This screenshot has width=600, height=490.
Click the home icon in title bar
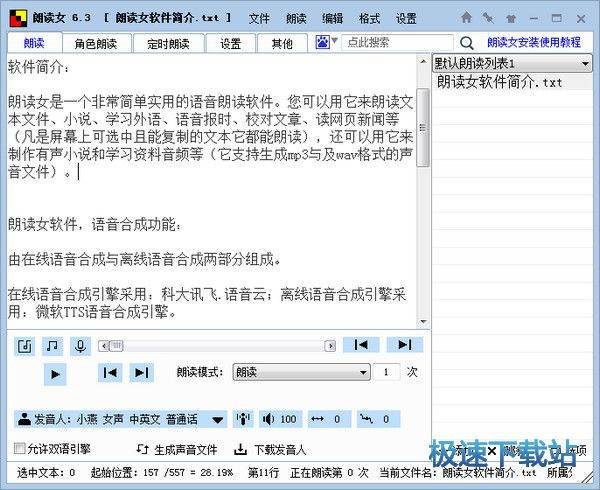pyautogui.click(x=467, y=18)
